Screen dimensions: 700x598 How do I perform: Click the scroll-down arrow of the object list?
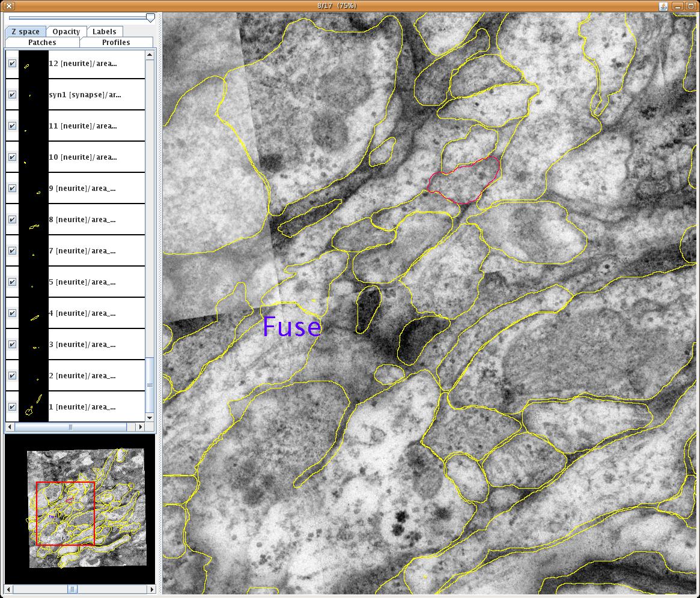[150, 417]
